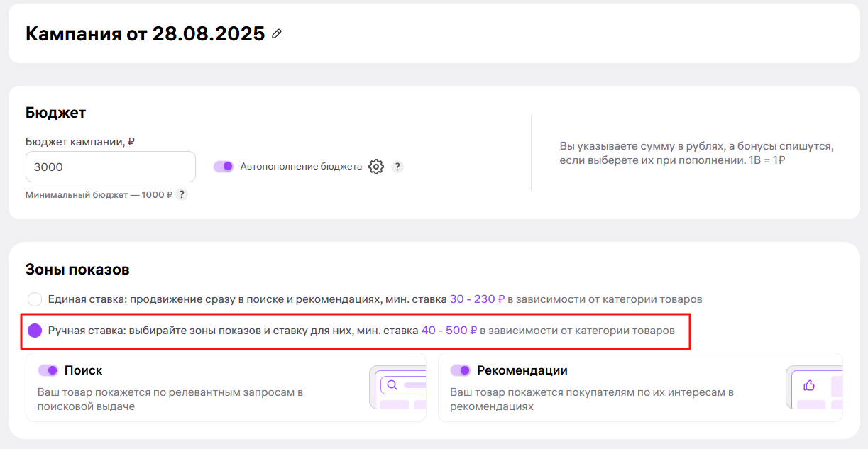This screenshot has width=868, height=449.
Task: Turn off the Поиск zone toggle
Action: click(48, 370)
